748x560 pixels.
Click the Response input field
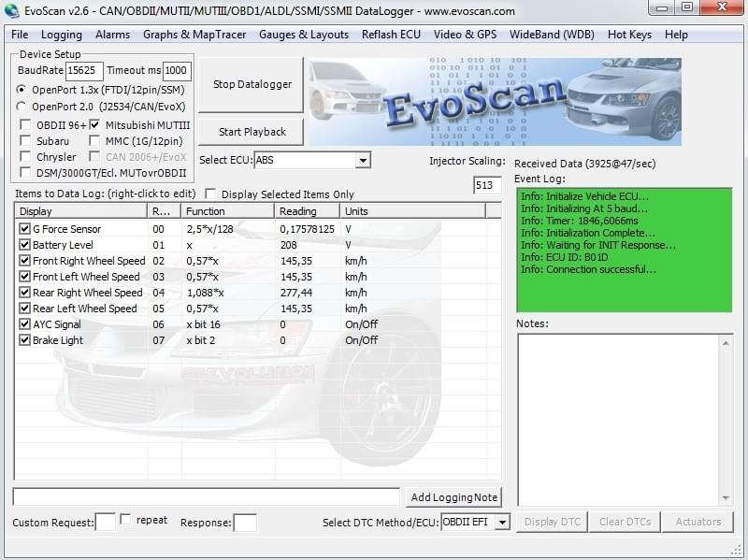click(245, 523)
